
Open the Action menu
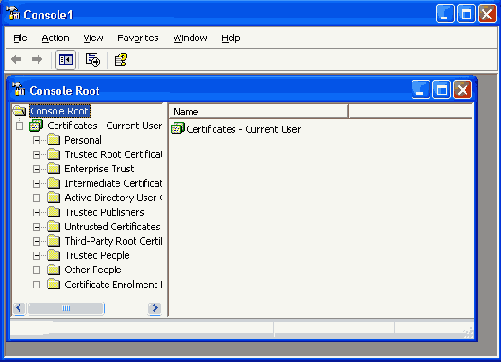55,38
